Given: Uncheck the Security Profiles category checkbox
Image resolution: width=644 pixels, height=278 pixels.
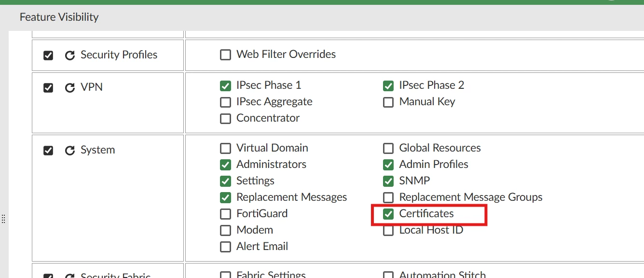Looking at the screenshot, I should pos(48,56).
